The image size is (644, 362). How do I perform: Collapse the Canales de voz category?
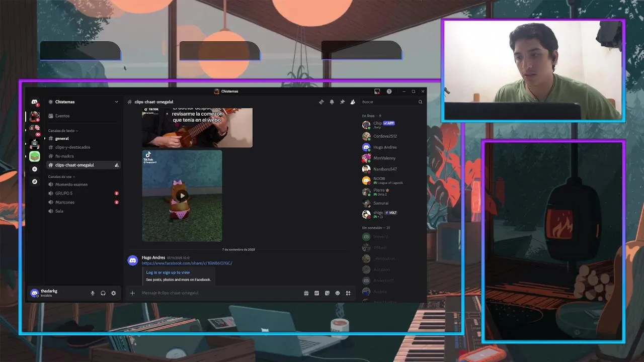coord(61,177)
